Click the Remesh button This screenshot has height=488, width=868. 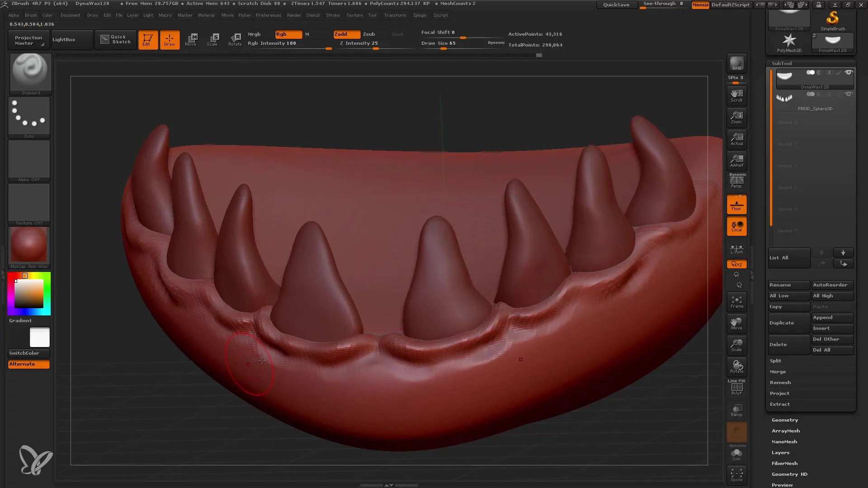(780, 382)
